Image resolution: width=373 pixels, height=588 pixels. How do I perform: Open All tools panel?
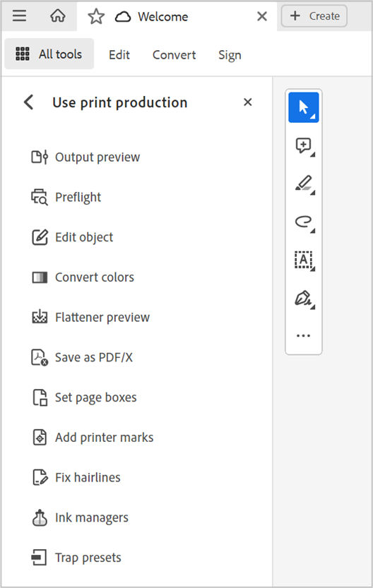pyautogui.click(x=49, y=54)
